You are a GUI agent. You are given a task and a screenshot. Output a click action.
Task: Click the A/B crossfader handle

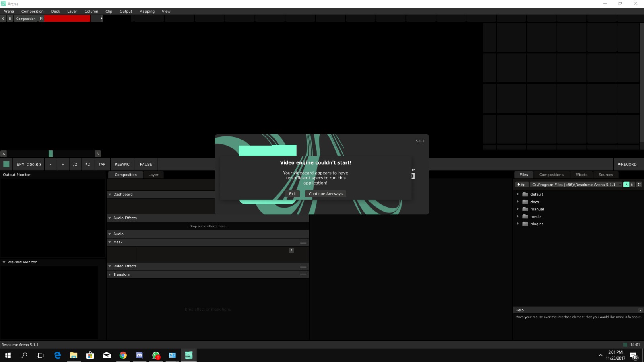[51, 154]
